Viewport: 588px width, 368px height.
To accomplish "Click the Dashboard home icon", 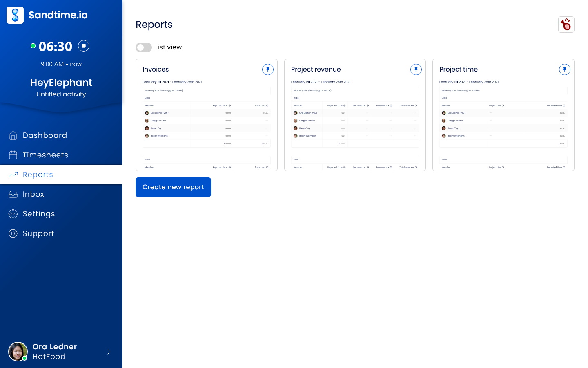I will [x=13, y=135].
